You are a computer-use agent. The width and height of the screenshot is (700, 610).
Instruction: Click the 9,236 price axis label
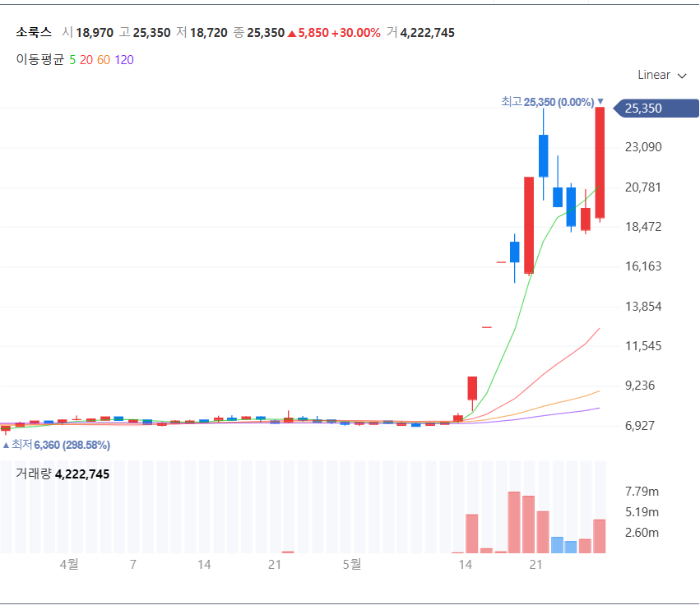click(x=640, y=386)
